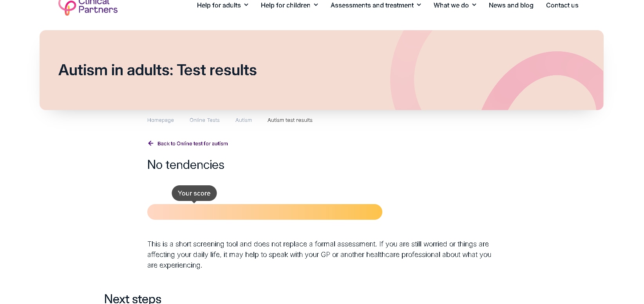The width and height of the screenshot is (644, 304).
Task: Click the orange score gradient bar
Action: [x=265, y=212]
